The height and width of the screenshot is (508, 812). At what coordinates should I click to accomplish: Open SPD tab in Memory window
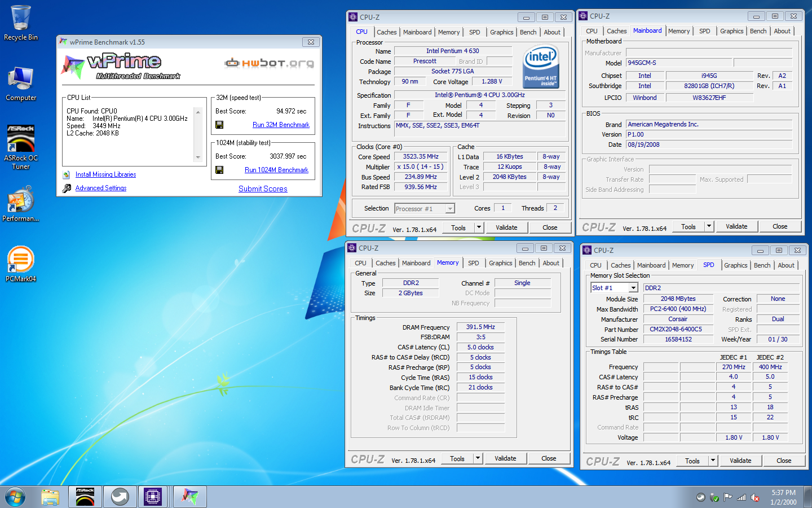pyautogui.click(x=474, y=263)
